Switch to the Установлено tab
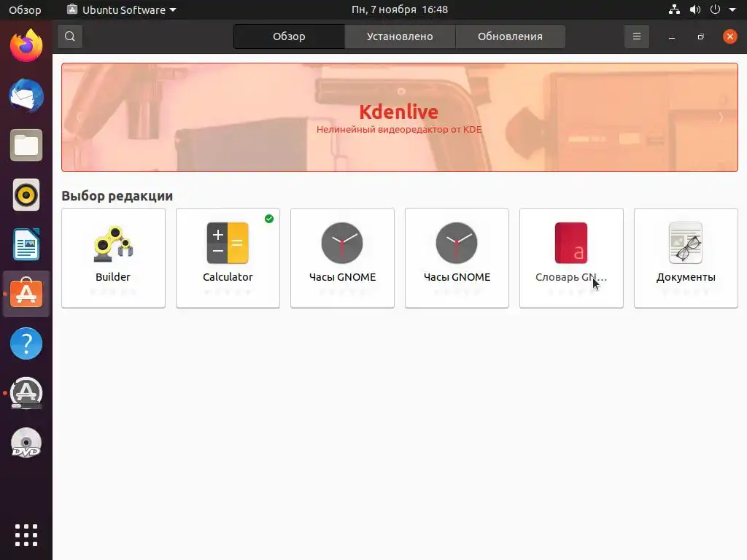The image size is (747, 560). 400,36
